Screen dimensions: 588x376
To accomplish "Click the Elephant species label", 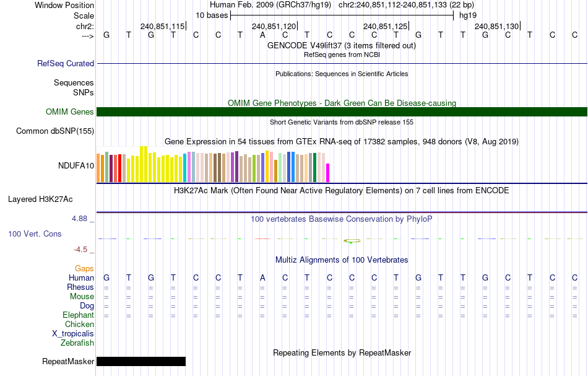I will (x=78, y=315).
